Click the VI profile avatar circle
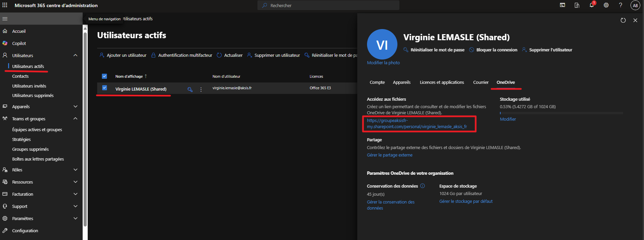This screenshot has height=240, width=644. pos(382,44)
